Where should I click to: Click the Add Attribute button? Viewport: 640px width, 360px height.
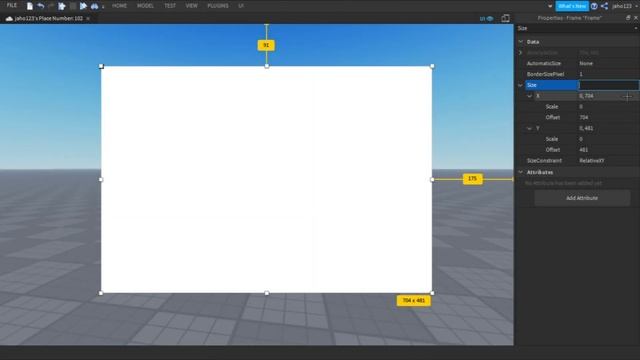coord(582,198)
